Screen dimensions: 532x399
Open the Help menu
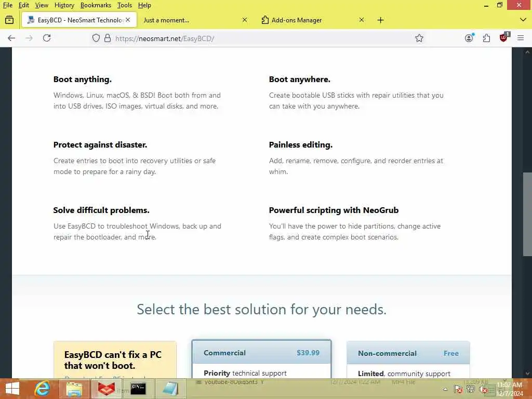pyautogui.click(x=144, y=5)
